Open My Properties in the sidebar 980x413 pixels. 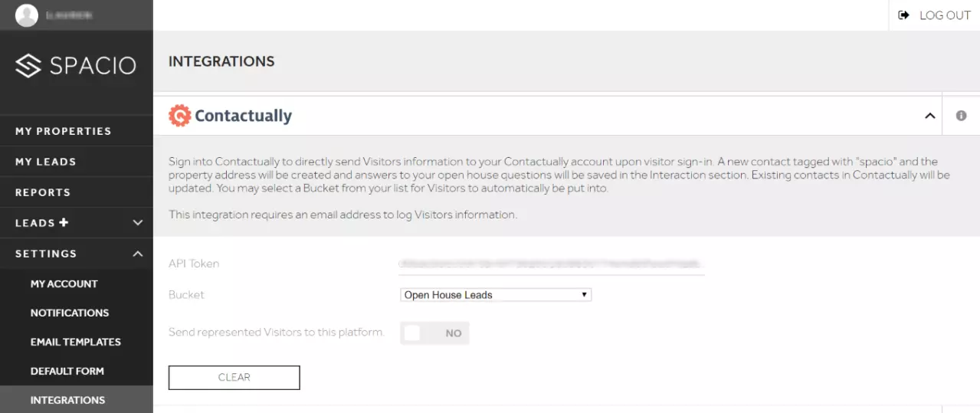coord(64,131)
